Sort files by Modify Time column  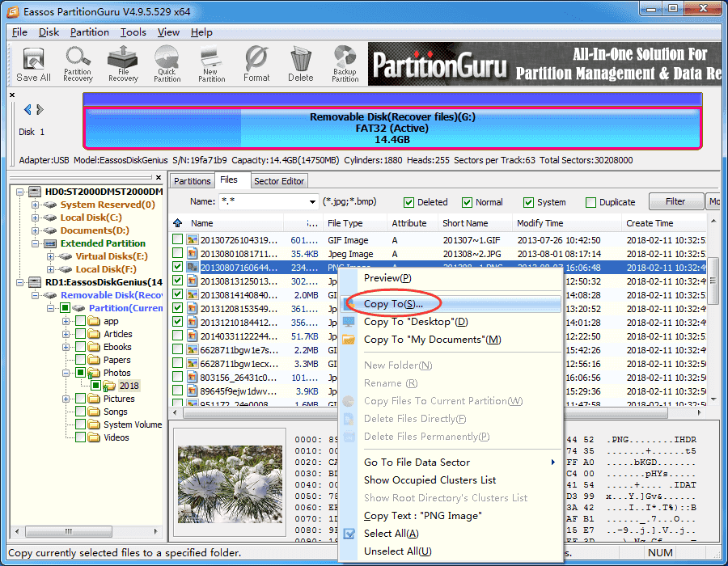[567, 223]
